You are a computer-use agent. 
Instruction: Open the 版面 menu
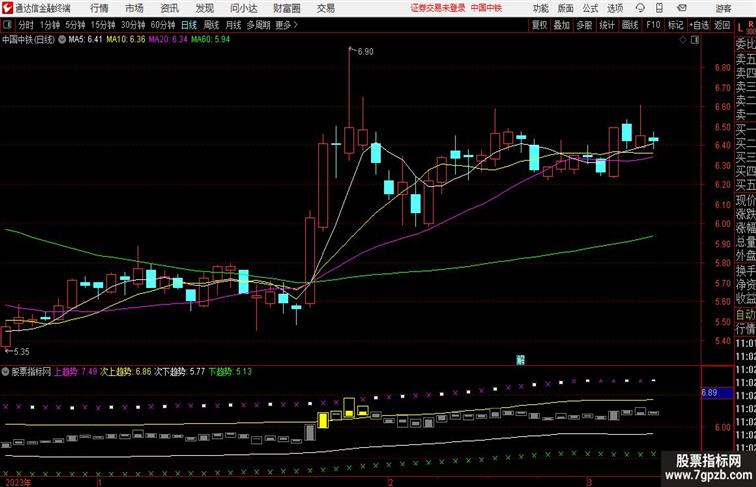coord(566,8)
